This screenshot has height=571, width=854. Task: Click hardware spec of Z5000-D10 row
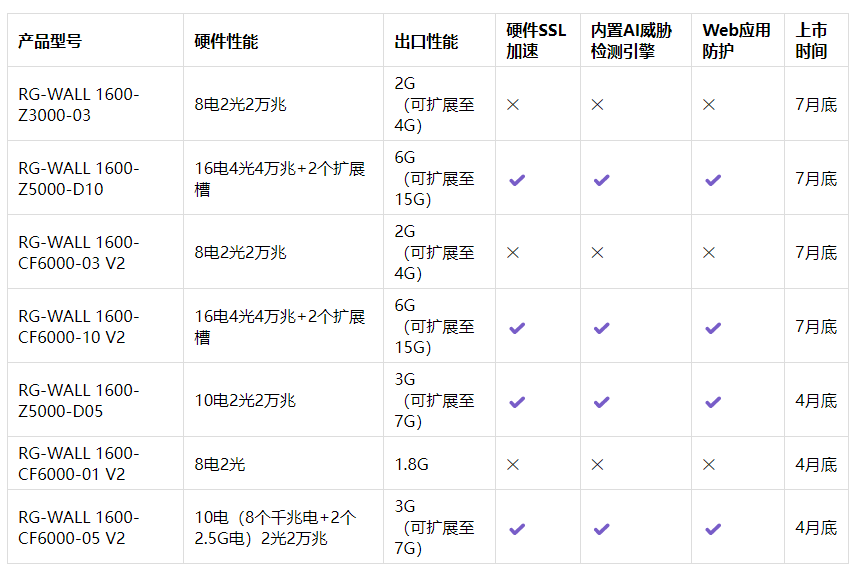click(x=279, y=179)
